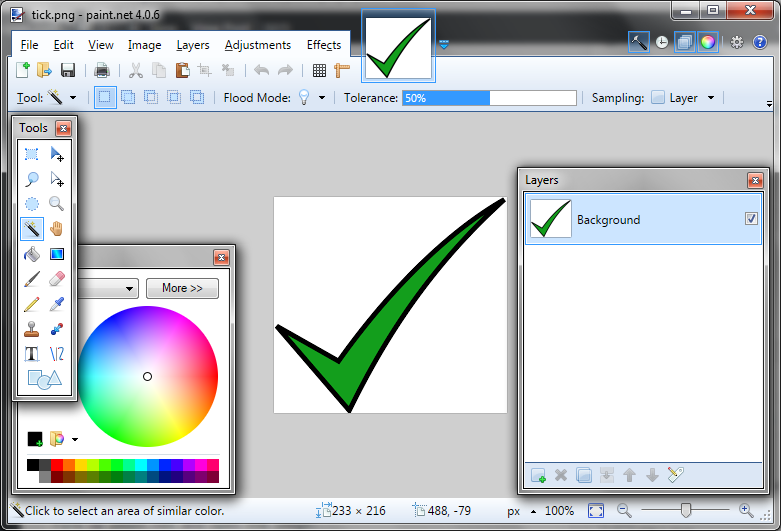Toggle the Colors window wheel icon
Image resolution: width=781 pixels, height=531 pixels.
[708, 42]
